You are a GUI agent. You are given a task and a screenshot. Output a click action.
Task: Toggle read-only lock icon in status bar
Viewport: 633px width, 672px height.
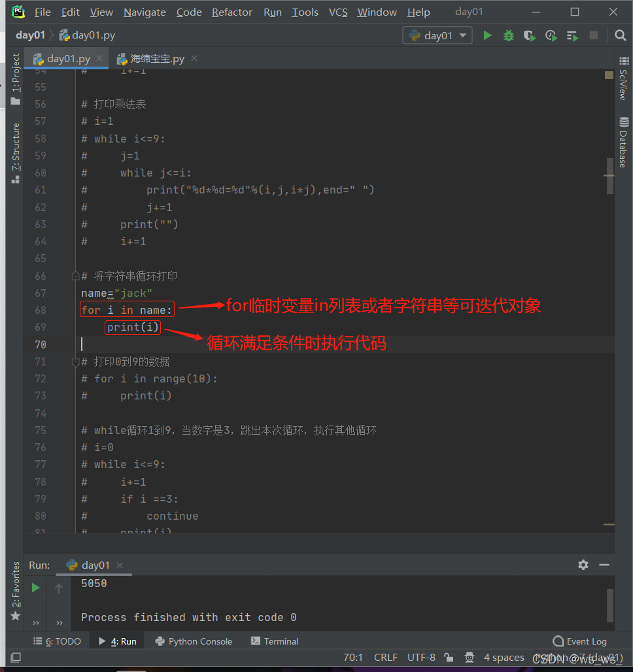pos(449,657)
